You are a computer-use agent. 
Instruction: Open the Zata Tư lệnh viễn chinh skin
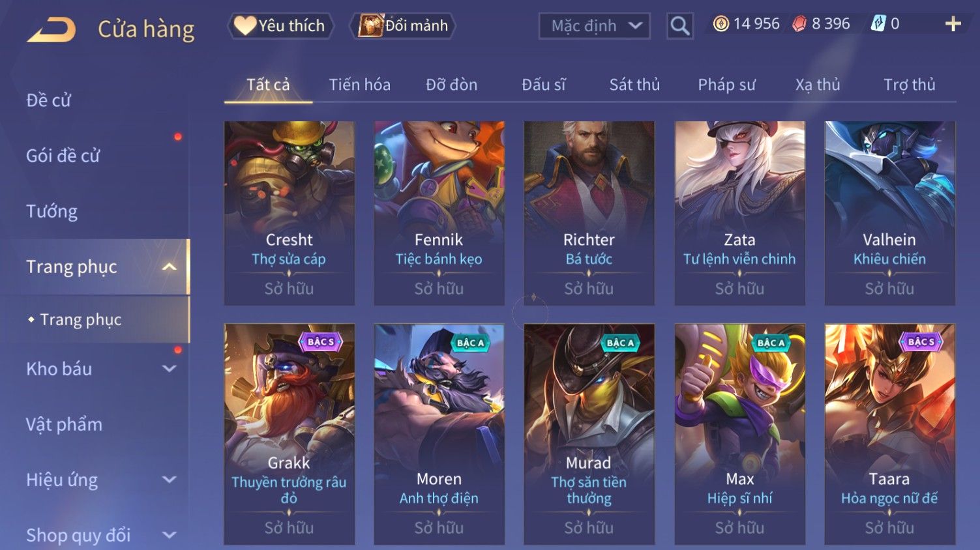739,213
